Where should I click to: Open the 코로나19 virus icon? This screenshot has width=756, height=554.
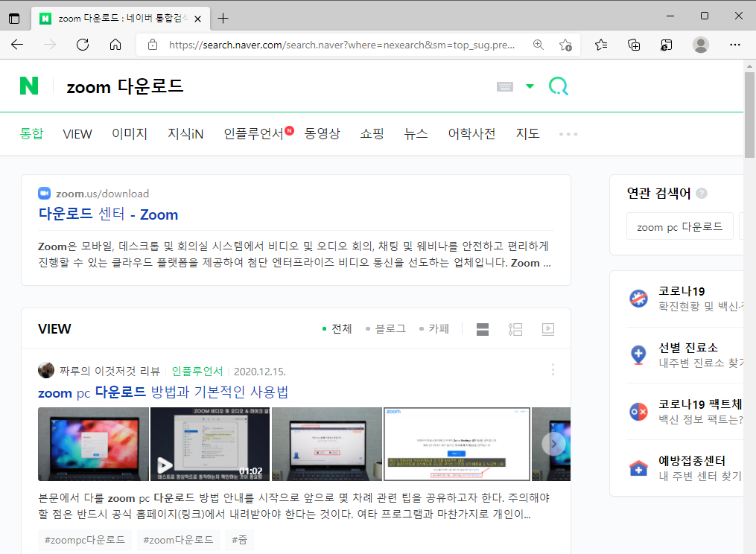638,299
